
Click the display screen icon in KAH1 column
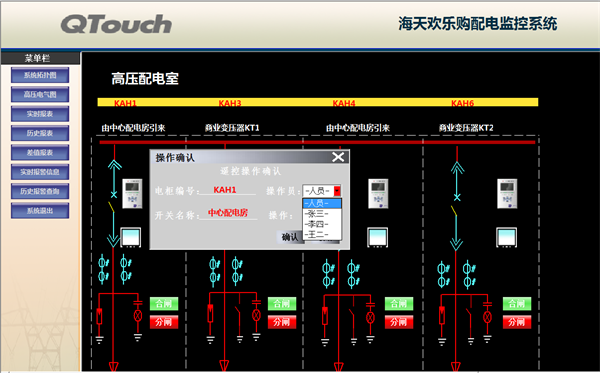(x=131, y=237)
